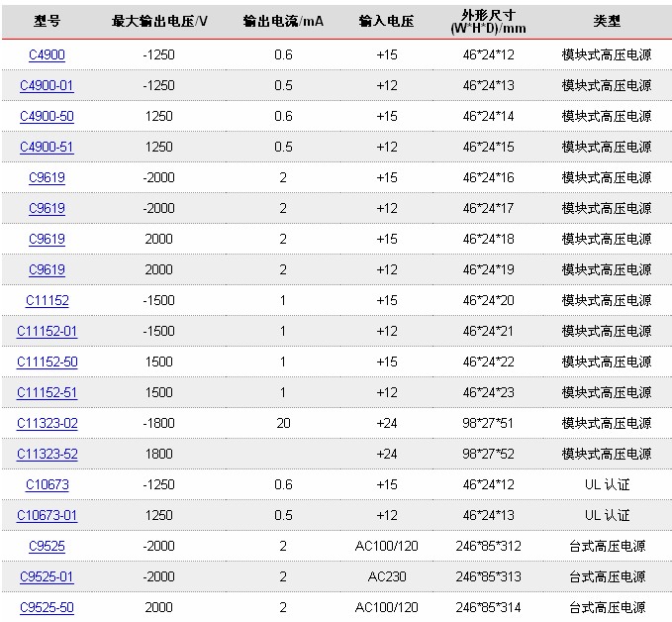Select the 20 mA output current cell

[x=283, y=423]
